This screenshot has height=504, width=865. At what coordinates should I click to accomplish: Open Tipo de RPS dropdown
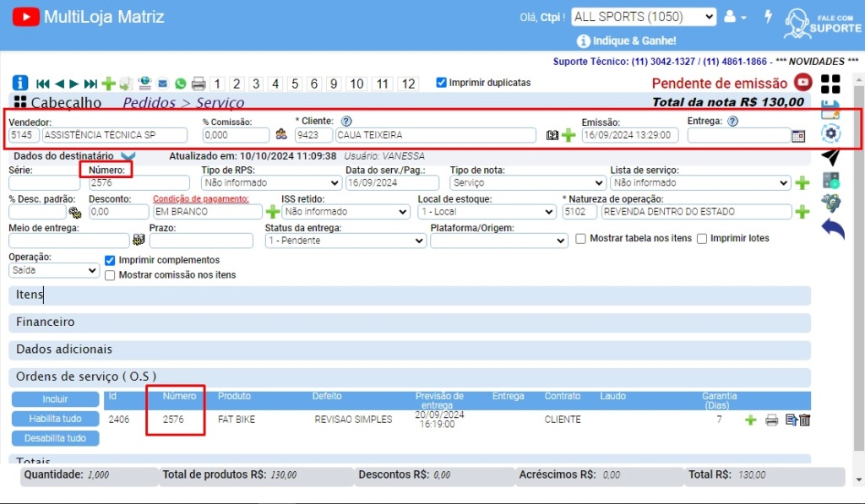tap(271, 182)
